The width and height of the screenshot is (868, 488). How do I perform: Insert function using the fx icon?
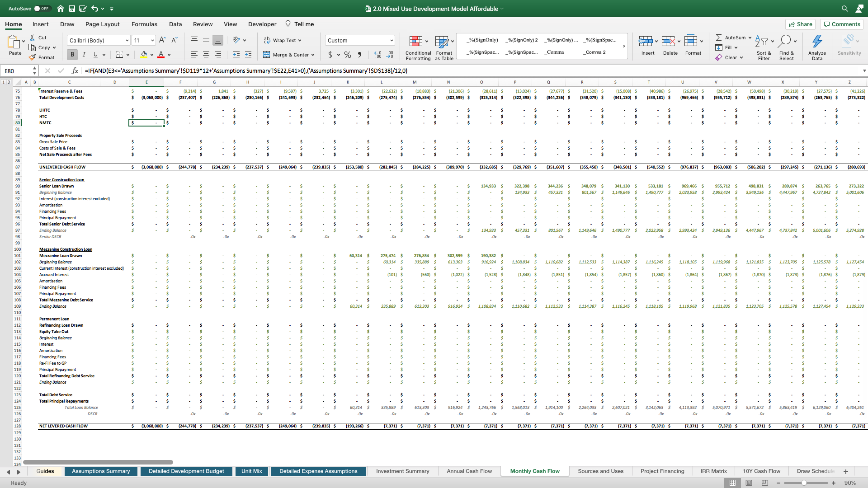[75, 70]
